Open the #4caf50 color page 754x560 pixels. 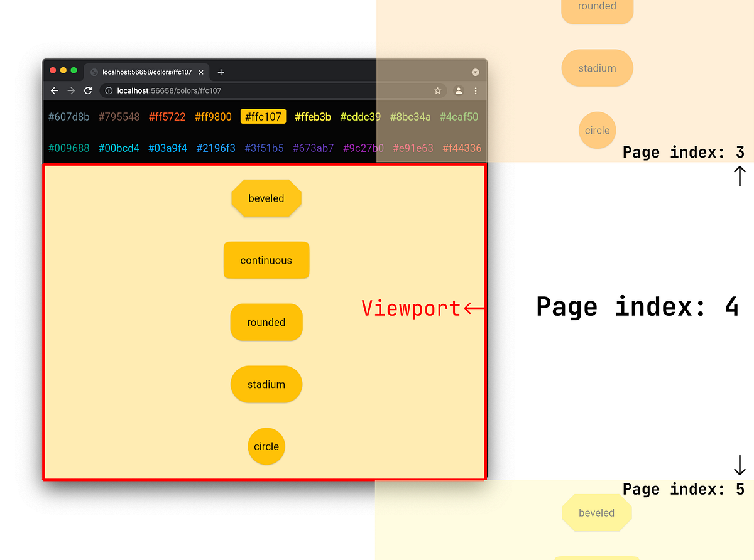[459, 117]
